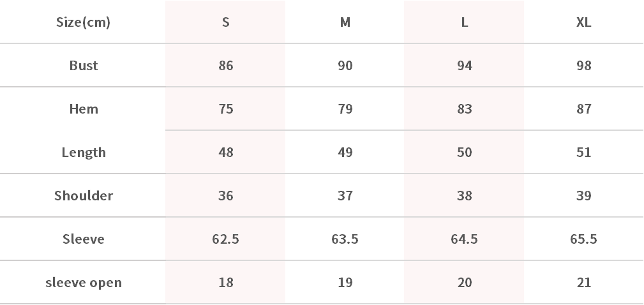
Task: Click the Length row label
Action: pos(83,152)
